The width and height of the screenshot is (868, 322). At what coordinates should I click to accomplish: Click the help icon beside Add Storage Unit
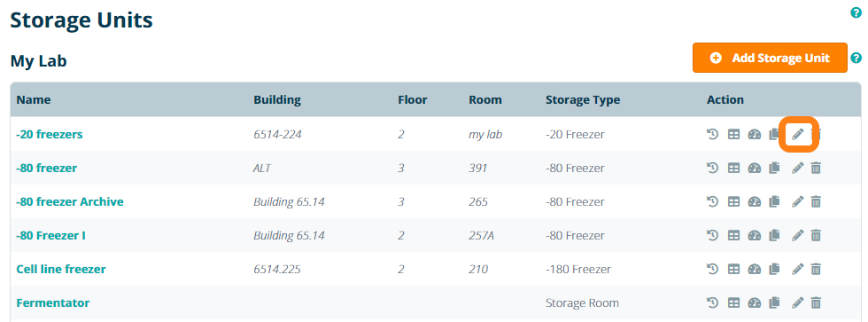coord(856,58)
